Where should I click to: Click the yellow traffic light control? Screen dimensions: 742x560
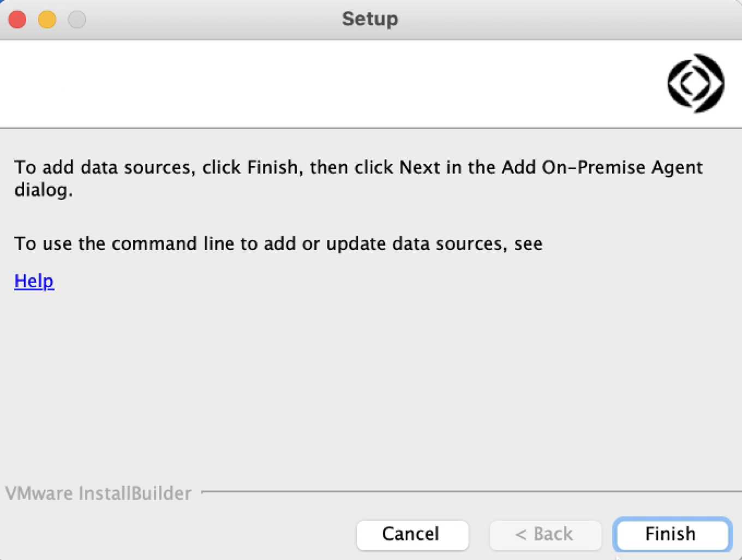click(x=46, y=19)
